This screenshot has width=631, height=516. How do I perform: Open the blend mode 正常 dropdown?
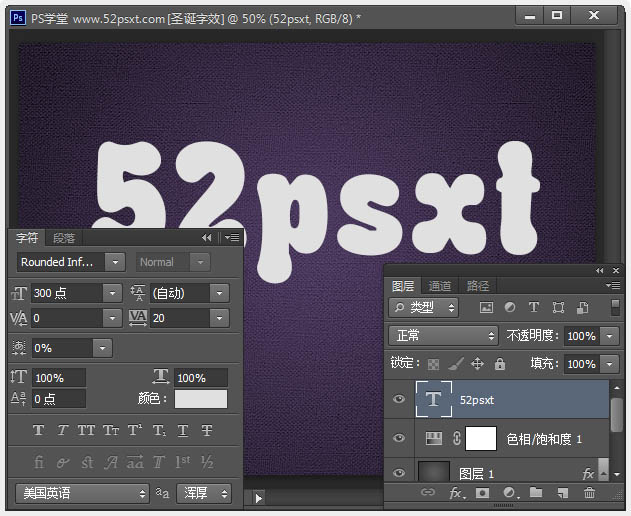[x=443, y=336]
